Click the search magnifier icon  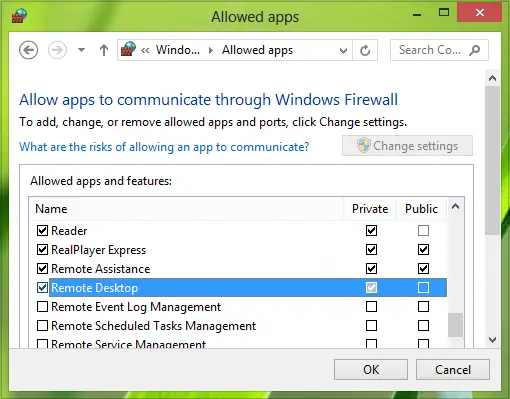[x=474, y=50]
